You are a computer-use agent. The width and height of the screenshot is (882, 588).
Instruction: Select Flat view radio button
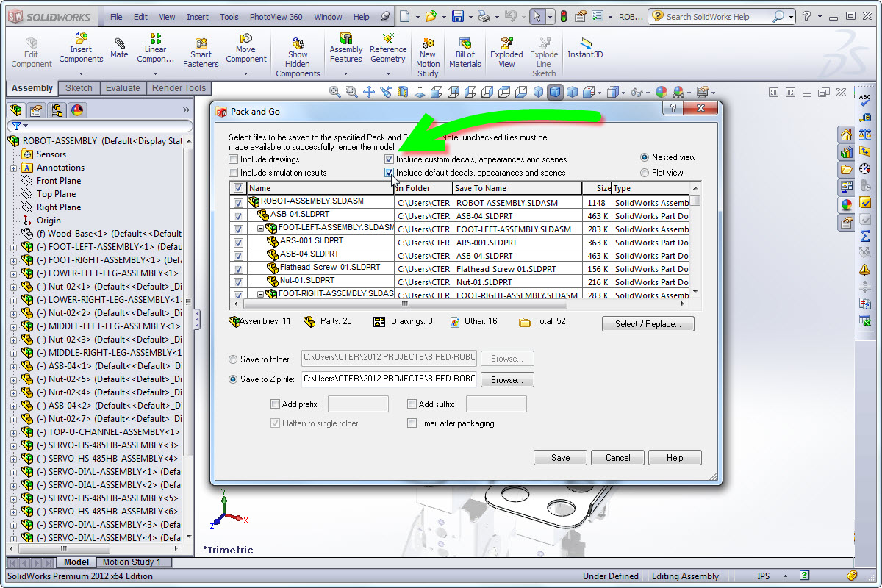(x=645, y=173)
